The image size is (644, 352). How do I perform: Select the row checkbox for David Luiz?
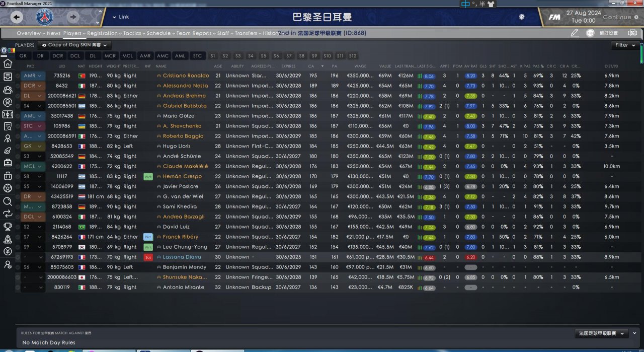18,227
